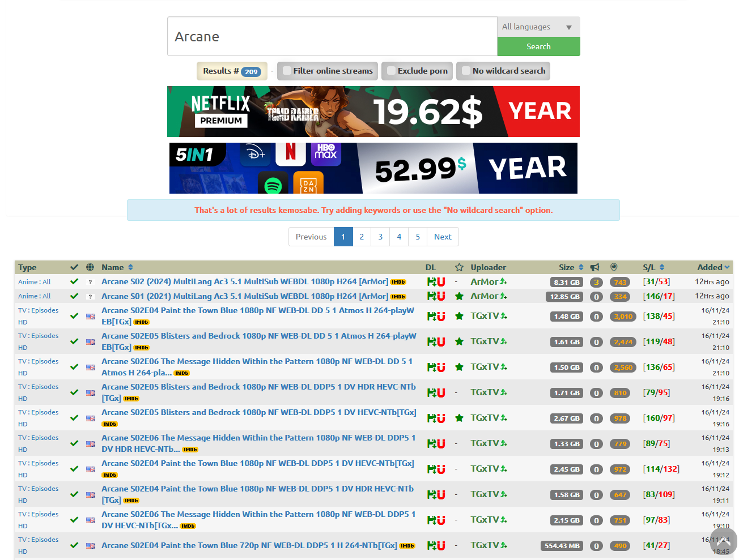
Task: Click the checkmark verified column header icon
Action: [x=74, y=267]
